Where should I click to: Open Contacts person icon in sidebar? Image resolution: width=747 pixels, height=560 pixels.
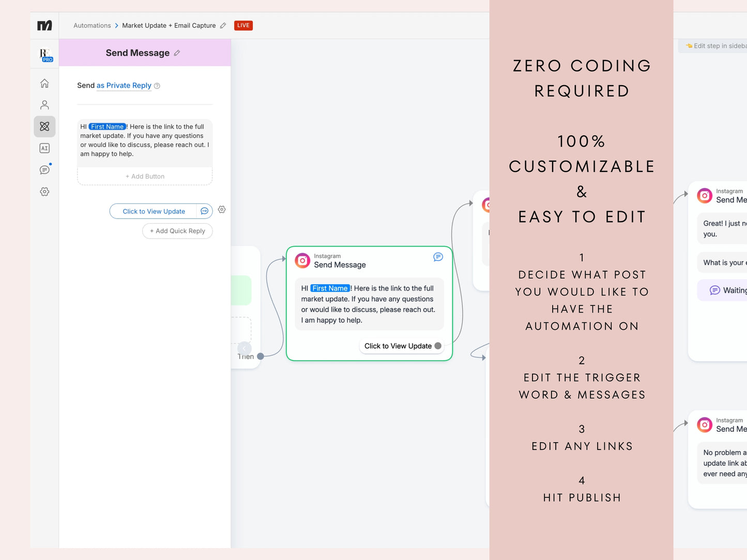click(44, 105)
